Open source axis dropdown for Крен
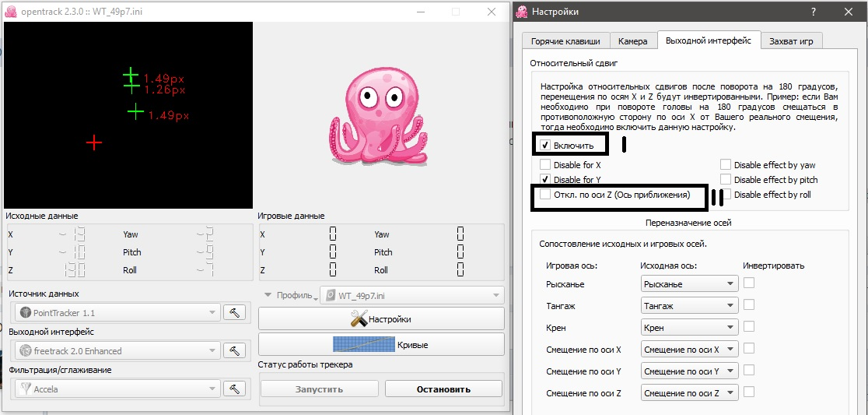This screenshot has width=868, height=415. click(x=689, y=328)
